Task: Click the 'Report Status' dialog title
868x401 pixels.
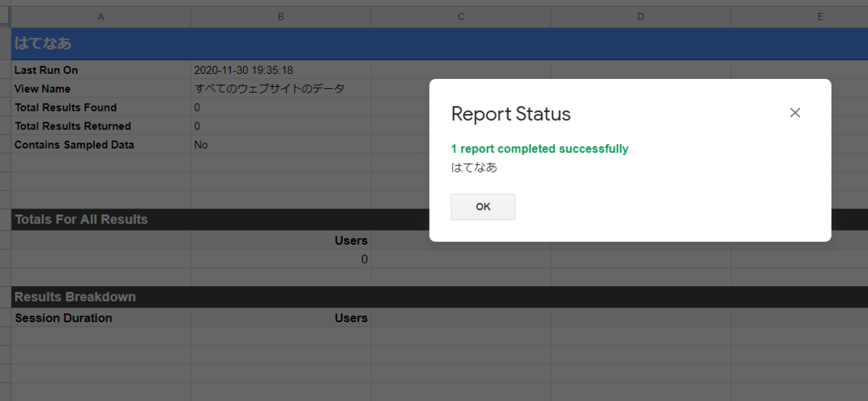Action: (511, 114)
